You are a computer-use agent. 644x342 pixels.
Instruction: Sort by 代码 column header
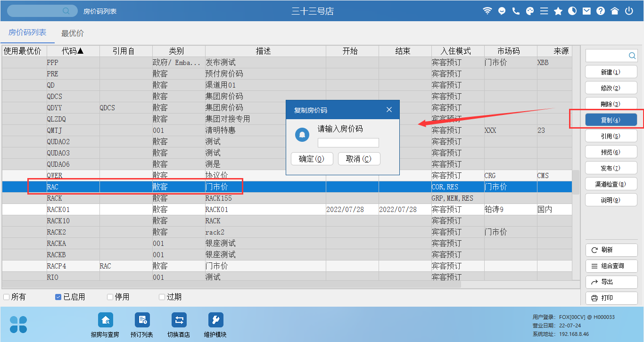click(x=73, y=51)
